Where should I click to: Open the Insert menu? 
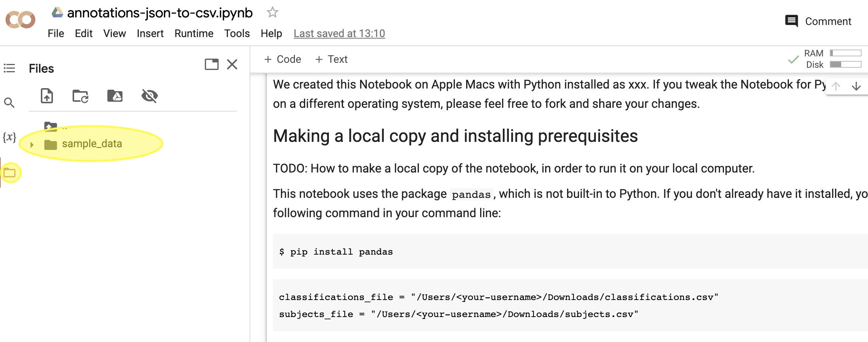[150, 34]
